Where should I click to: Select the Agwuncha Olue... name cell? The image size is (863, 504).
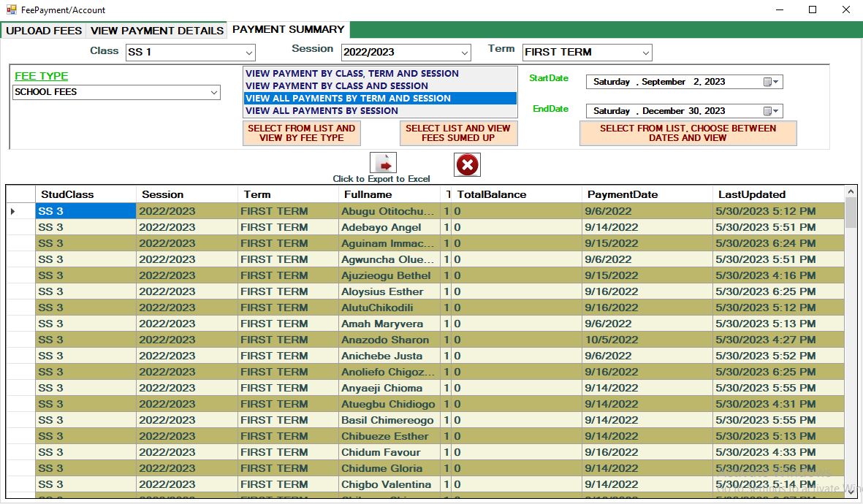tap(389, 259)
